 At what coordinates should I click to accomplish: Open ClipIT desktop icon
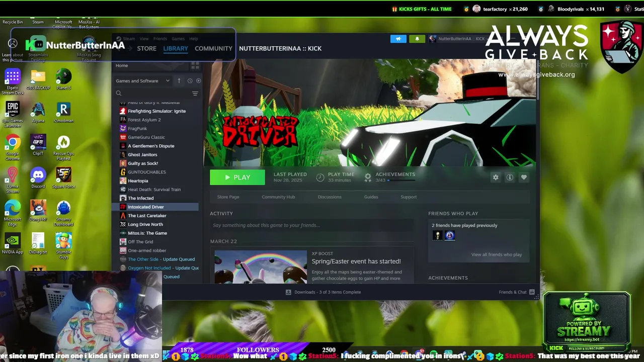point(38,145)
